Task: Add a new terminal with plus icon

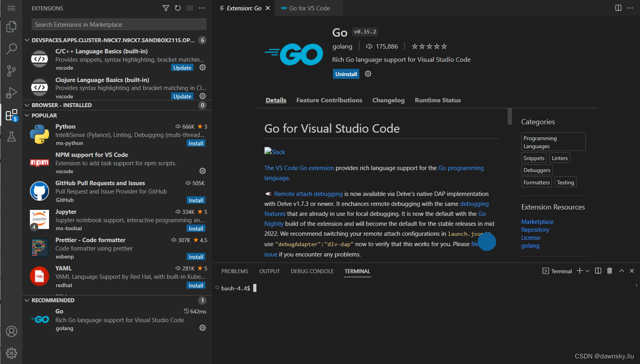Action: (580, 271)
